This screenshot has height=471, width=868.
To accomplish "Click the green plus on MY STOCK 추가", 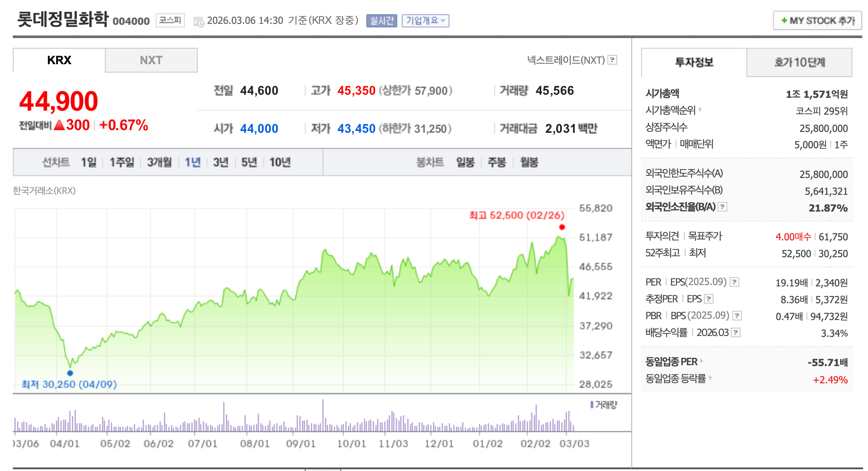I will [x=784, y=20].
